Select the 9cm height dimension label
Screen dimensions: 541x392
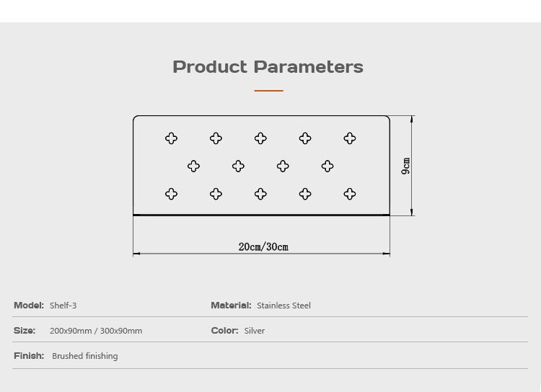coord(406,166)
